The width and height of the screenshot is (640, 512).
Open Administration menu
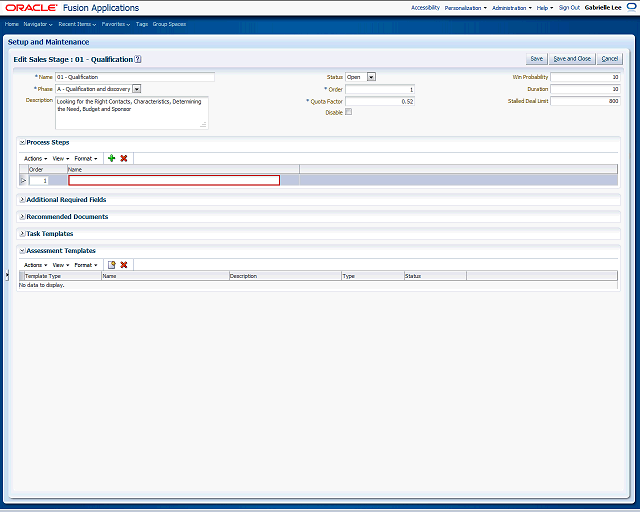point(512,8)
